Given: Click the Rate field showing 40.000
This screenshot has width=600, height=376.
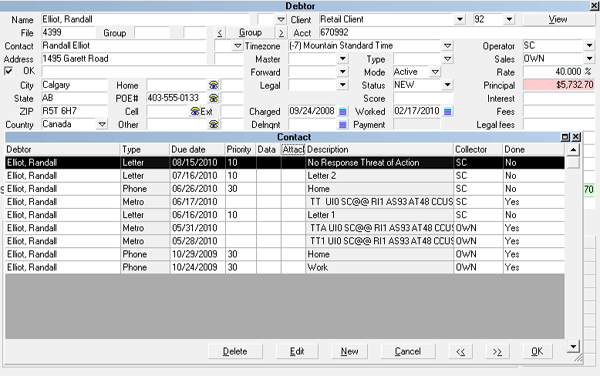Looking at the screenshot, I should 553,72.
